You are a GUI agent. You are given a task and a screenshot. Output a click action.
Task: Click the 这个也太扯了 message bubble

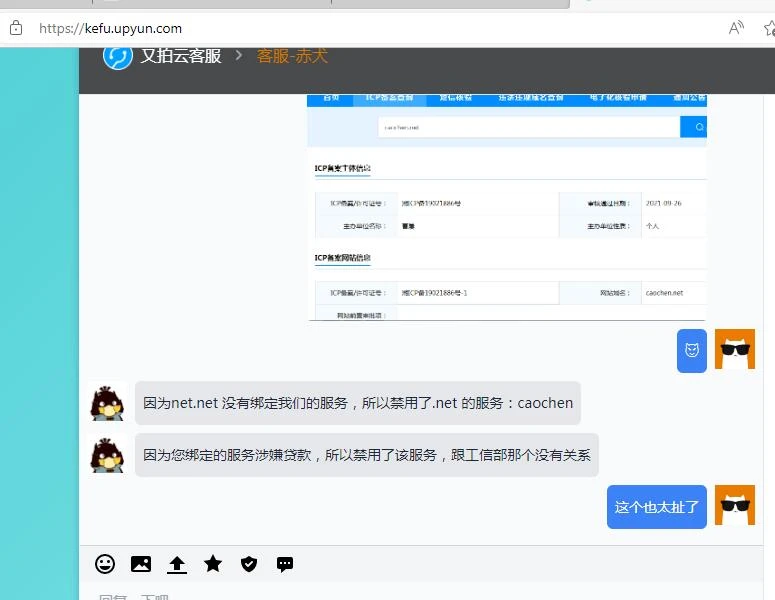coord(656,507)
